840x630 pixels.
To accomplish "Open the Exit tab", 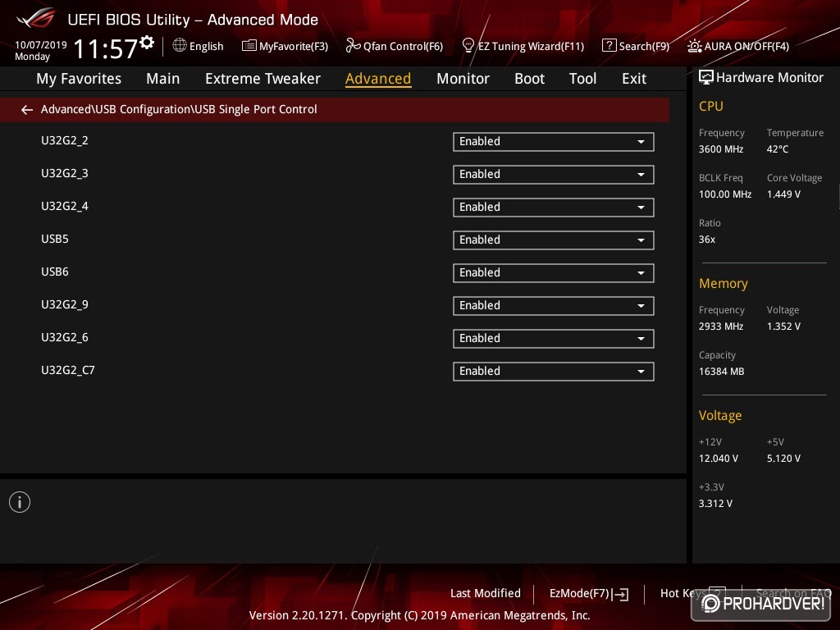I will pos(634,79).
